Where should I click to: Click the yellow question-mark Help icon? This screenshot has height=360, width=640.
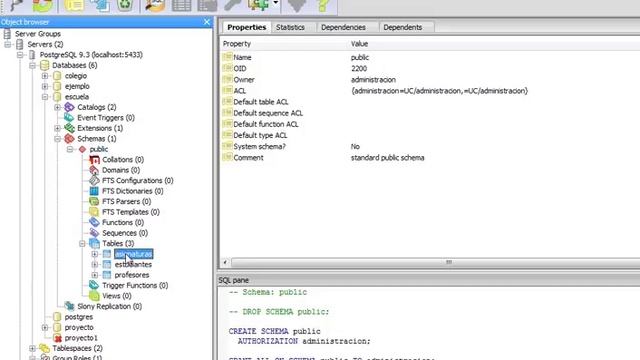coord(323,5)
